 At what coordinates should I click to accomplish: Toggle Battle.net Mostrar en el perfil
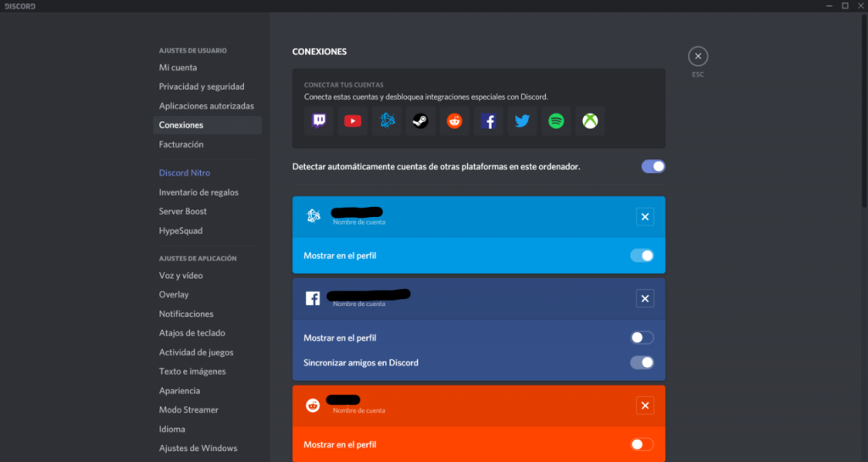[x=642, y=255]
